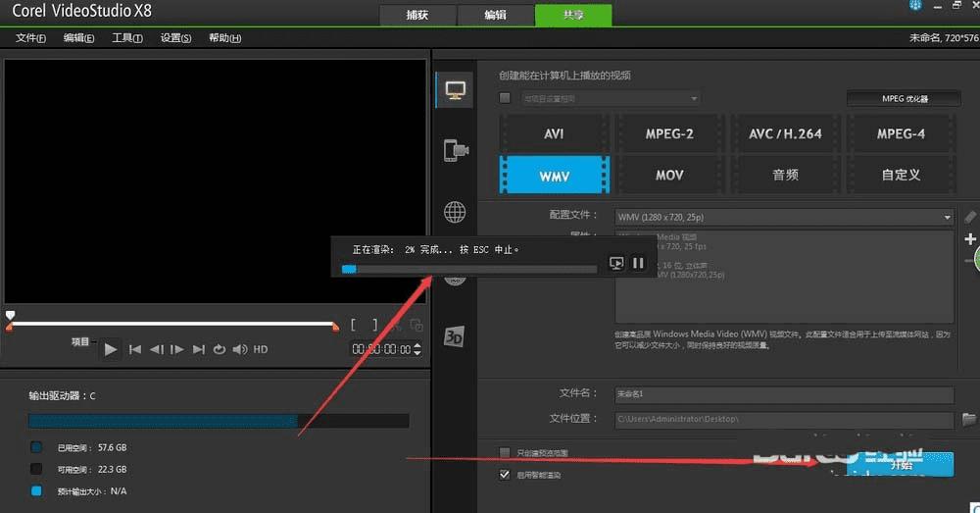
Task: Choose the MPEG-2 format
Action: tap(669, 133)
